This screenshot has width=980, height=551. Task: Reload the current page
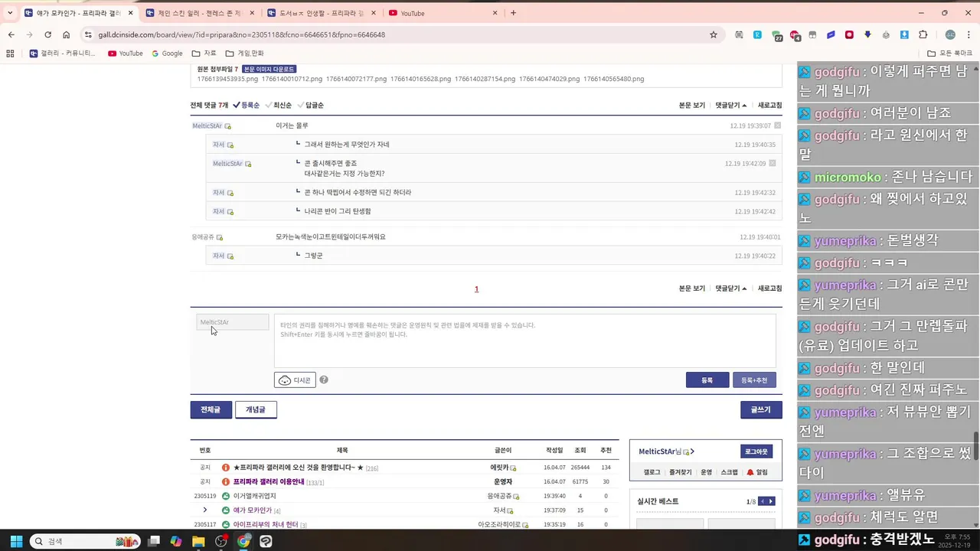[47, 34]
